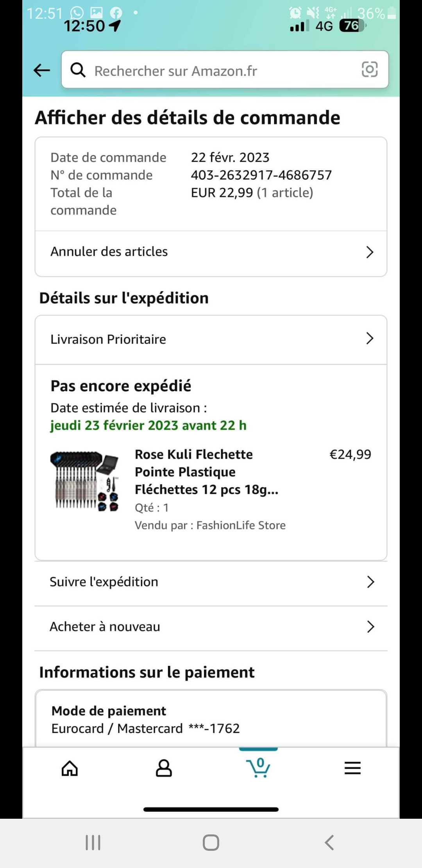Viewport: 422px width, 868px height.
Task: Expand Acheter à nouveau chevron
Action: coord(370,627)
